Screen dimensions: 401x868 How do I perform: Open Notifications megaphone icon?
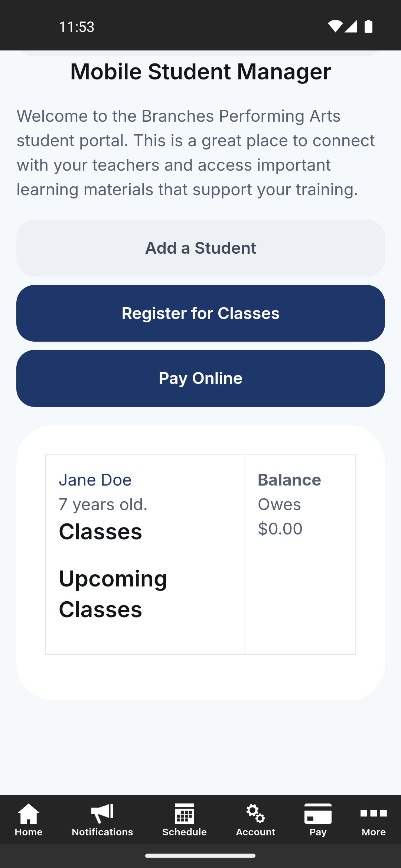[x=102, y=813]
